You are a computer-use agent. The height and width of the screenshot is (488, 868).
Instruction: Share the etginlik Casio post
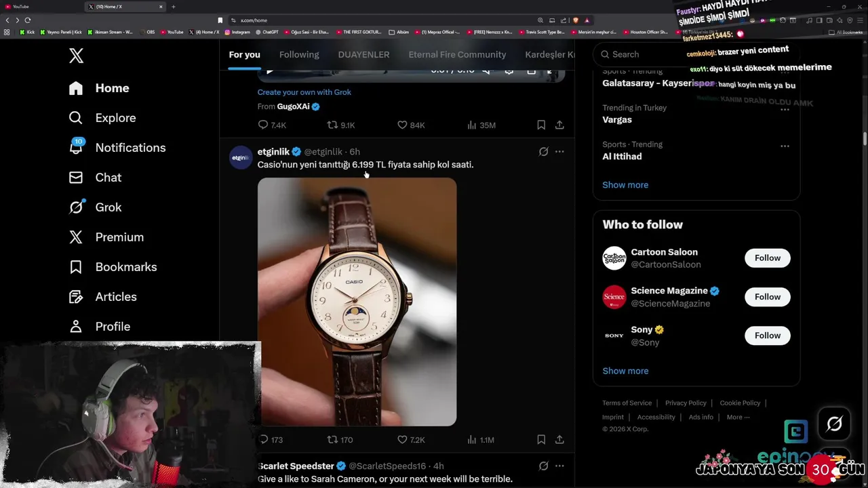pyautogui.click(x=559, y=440)
